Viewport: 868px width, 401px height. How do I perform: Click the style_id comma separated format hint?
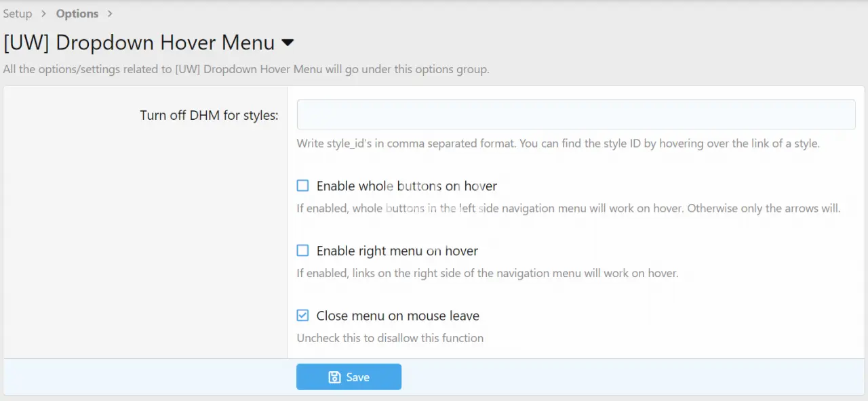(558, 144)
